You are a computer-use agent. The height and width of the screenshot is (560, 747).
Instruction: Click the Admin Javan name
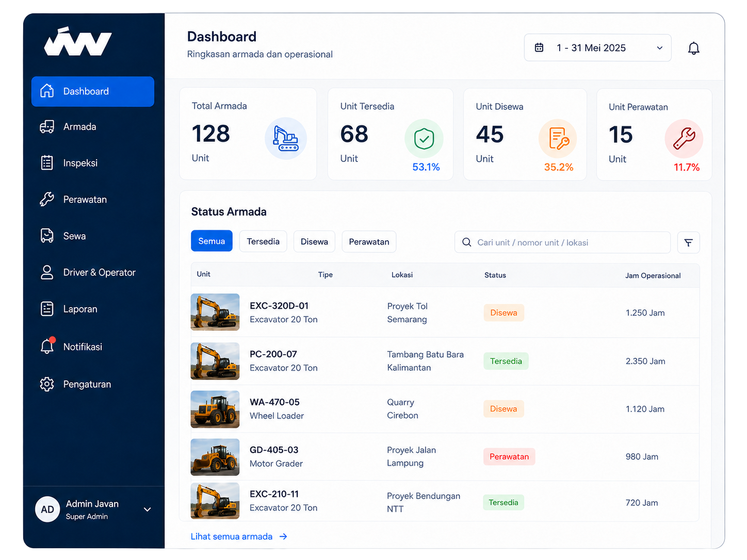(x=92, y=504)
